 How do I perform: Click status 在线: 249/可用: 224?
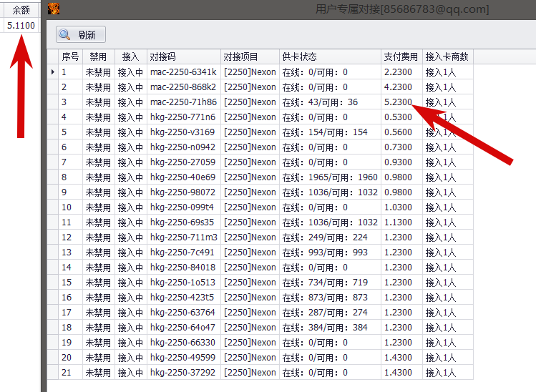[x=330, y=237]
